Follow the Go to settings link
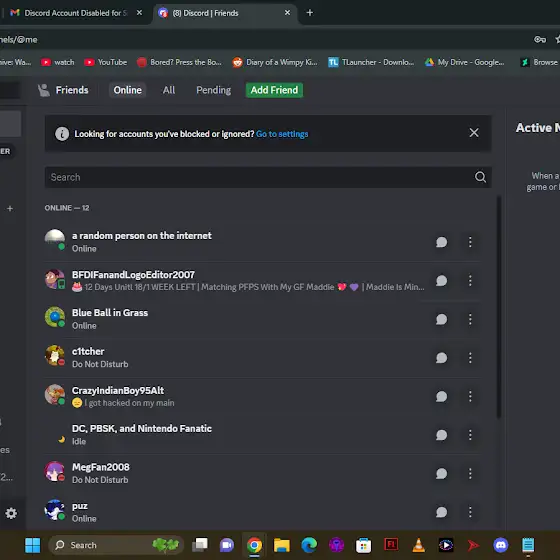Viewport: 560px width, 560px height. click(282, 134)
